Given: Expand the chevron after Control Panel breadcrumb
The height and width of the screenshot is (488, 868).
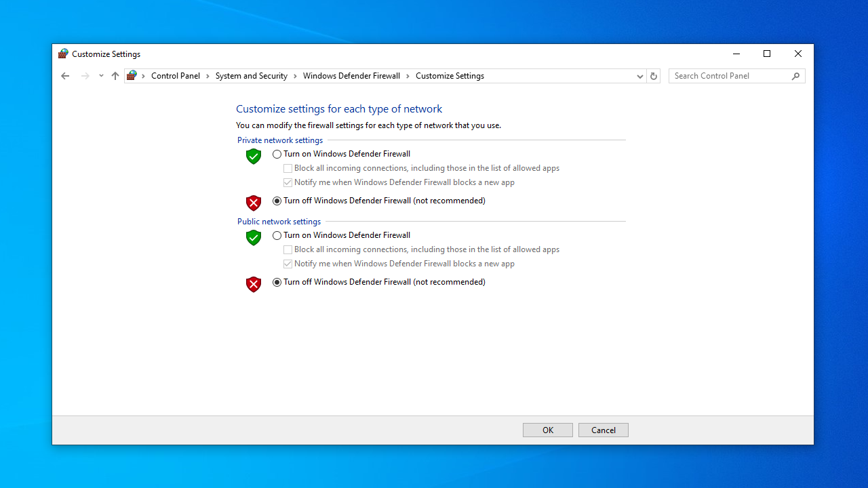Looking at the screenshot, I should [x=208, y=76].
